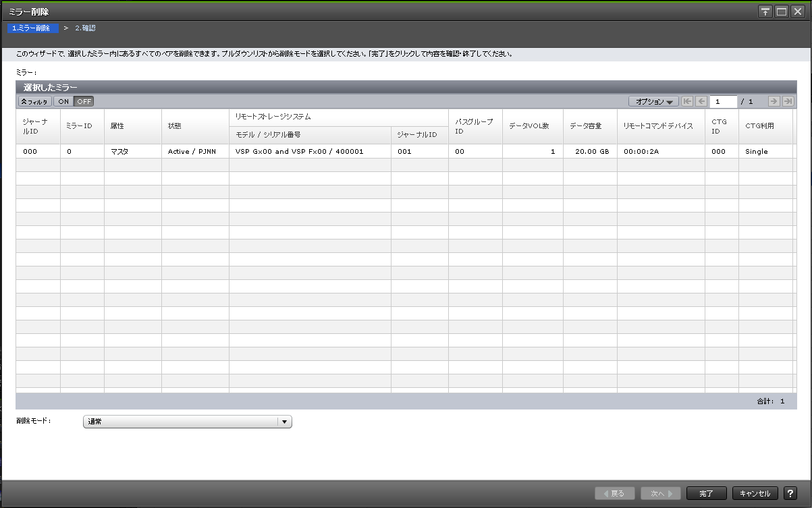
Task: Select the VSP Gx00 and VSP Fx00 cell
Action: tap(310, 152)
